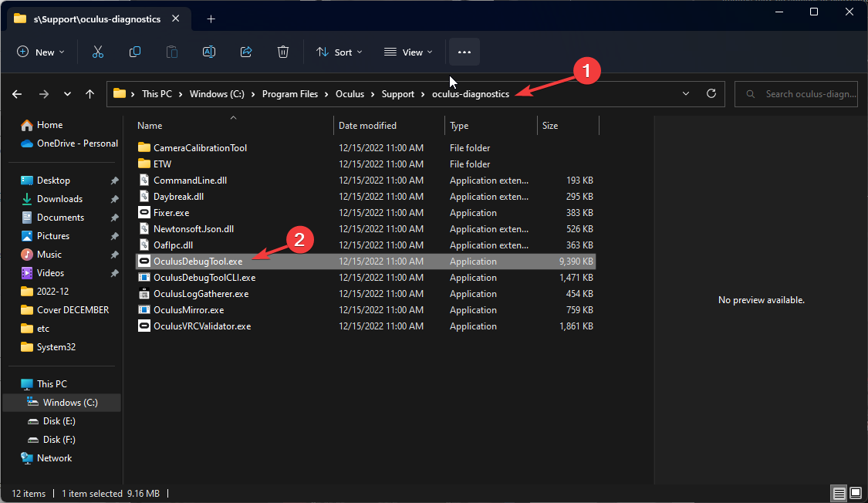
Task: Open the View dropdown menu
Action: click(x=408, y=52)
